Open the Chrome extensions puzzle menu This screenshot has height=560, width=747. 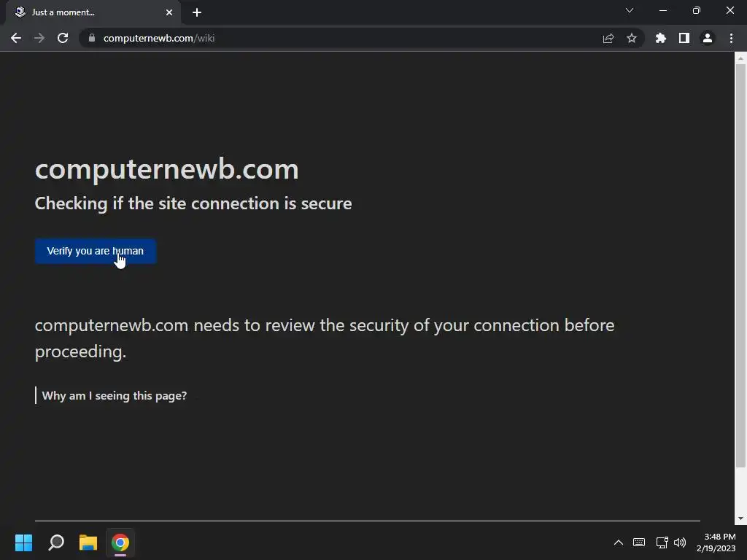[x=661, y=38]
